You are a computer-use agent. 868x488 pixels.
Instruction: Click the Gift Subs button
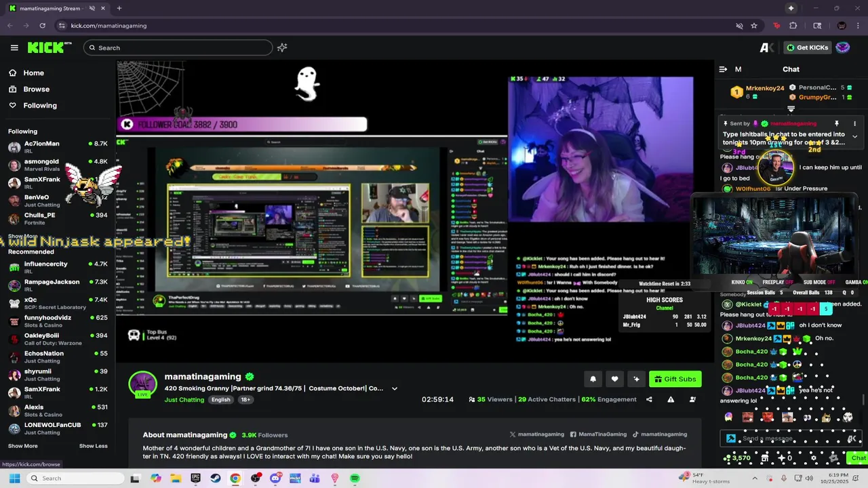click(x=675, y=379)
